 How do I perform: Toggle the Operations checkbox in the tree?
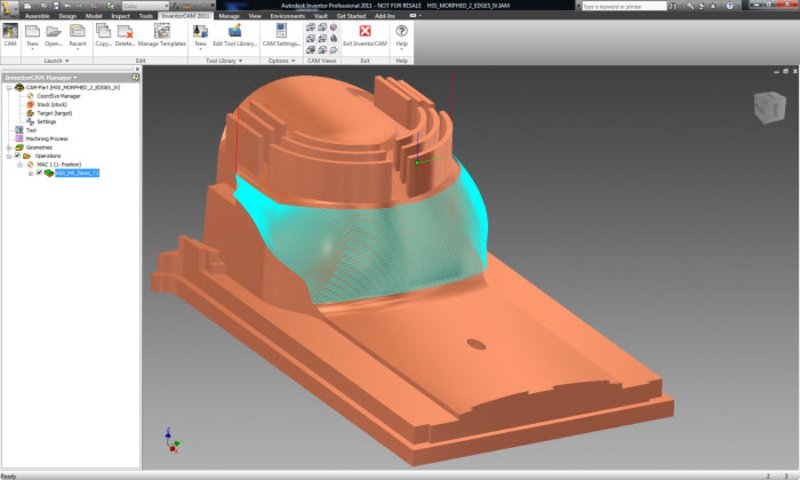pyautogui.click(x=17, y=156)
